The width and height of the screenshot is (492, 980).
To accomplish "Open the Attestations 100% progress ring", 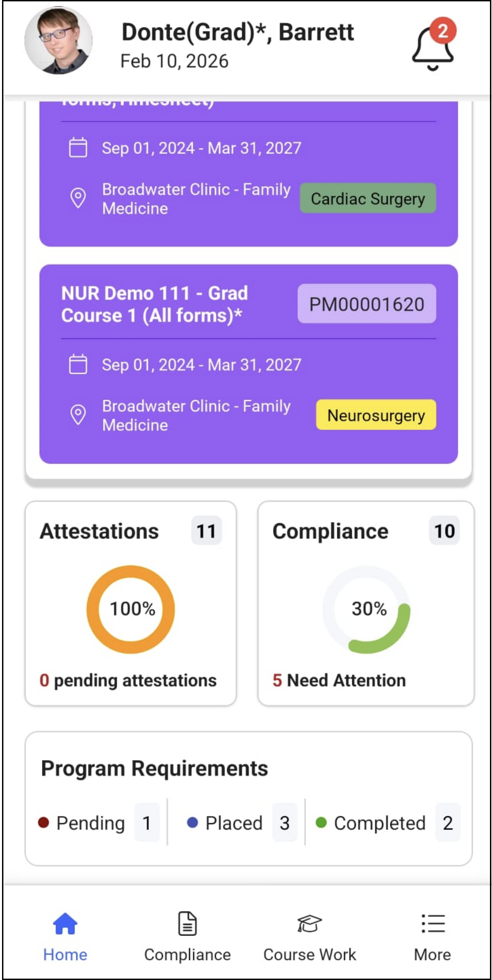I will pyautogui.click(x=131, y=609).
